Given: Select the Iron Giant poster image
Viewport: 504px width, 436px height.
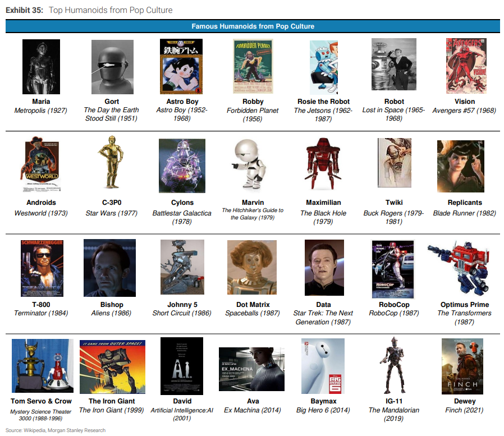Looking at the screenshot, I should click(112, 367).
